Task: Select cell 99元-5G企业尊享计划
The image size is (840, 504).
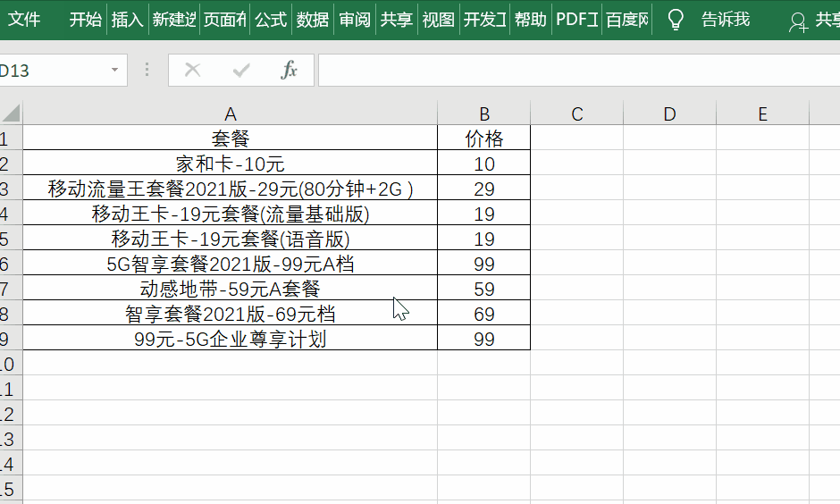Action: 231,339
